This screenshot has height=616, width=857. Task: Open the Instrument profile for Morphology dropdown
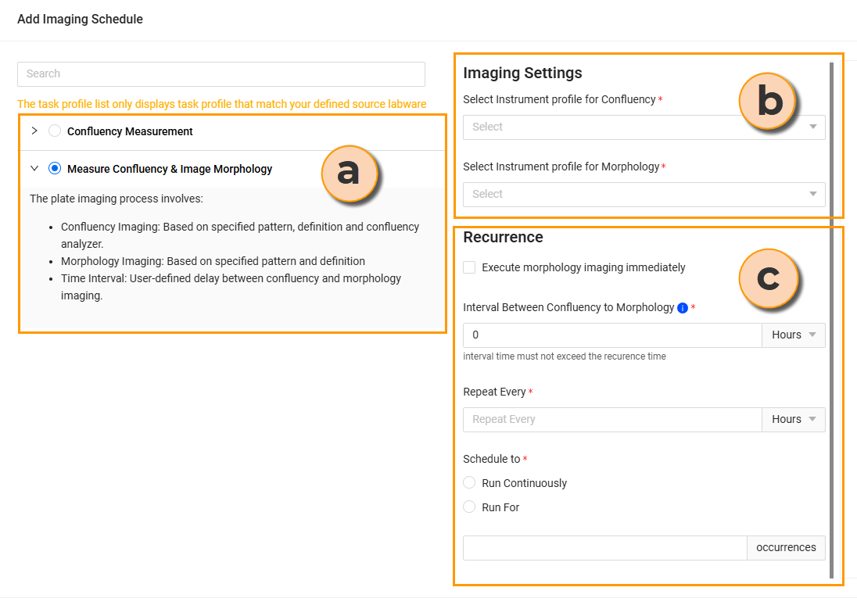644,194
